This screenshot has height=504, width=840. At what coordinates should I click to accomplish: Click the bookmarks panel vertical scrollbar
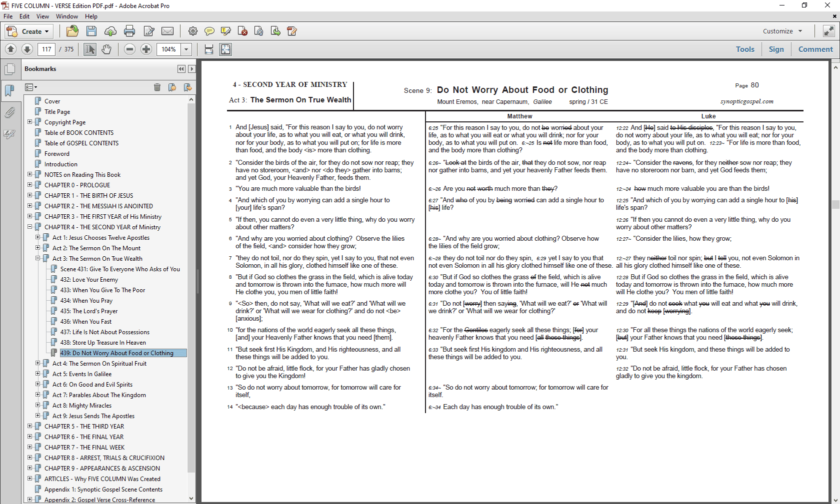coord(191,288)
